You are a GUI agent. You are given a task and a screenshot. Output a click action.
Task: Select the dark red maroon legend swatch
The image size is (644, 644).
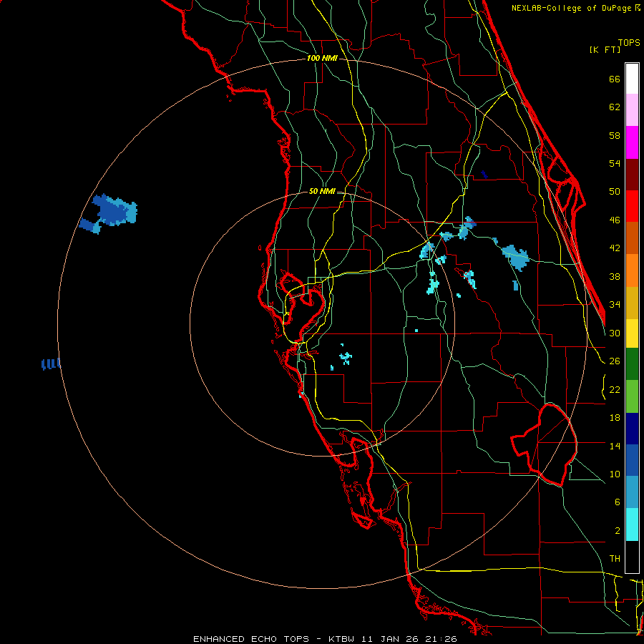pos(632,175)
